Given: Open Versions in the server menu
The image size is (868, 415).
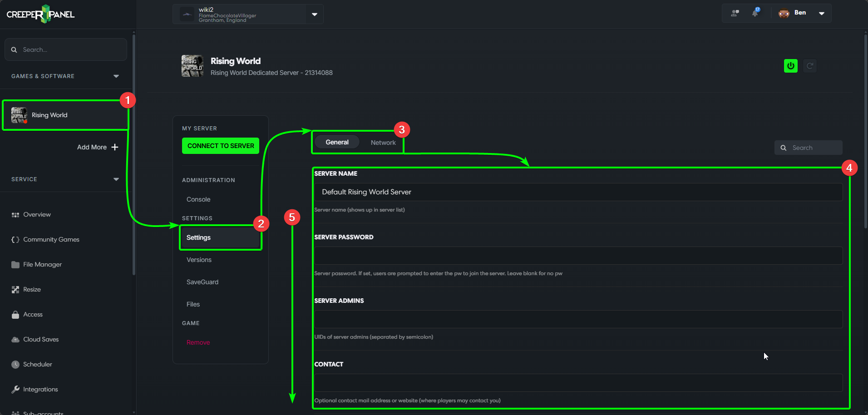Looking at the screenshot, I should pyautogui.click(x=199, y=260).
